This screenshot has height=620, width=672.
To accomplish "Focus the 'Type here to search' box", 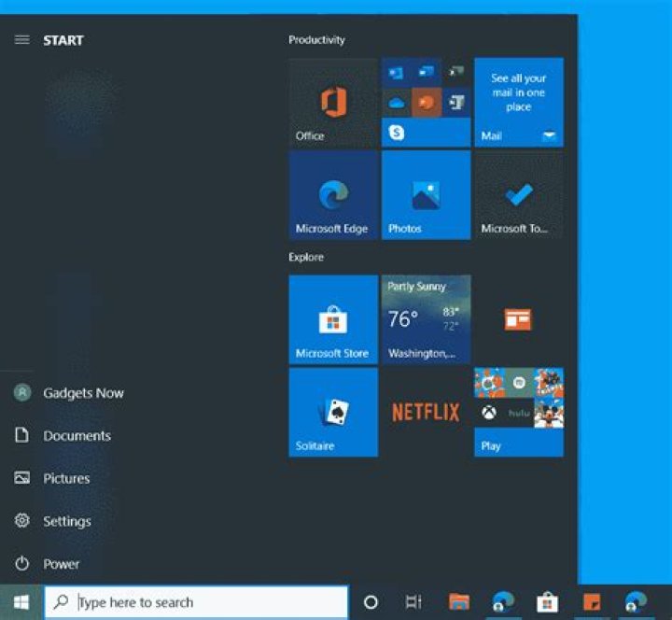I will 196,602.
